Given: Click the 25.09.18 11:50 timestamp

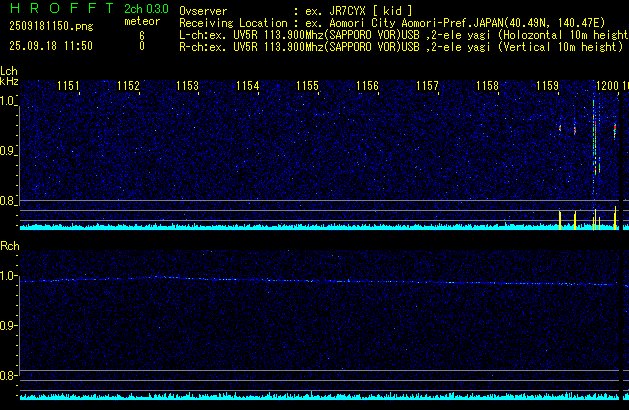Looking at the screenshot, I should (x=50, y=46).
